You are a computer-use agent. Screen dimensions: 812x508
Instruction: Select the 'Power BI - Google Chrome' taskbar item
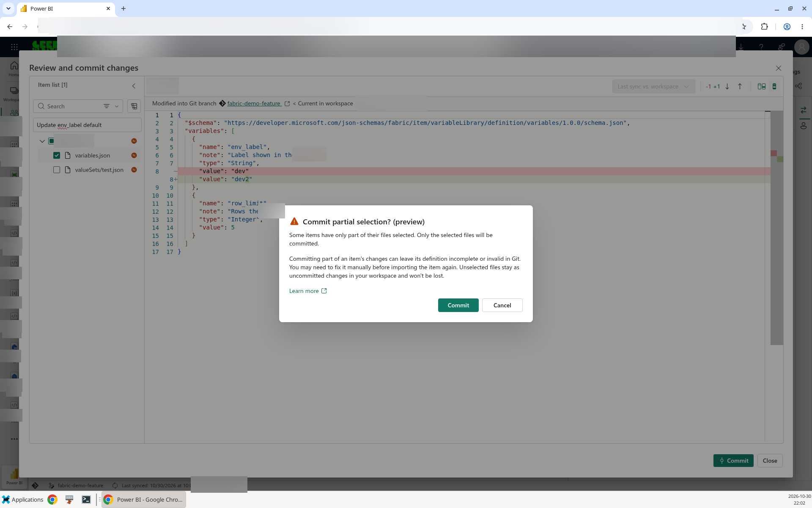[x=144, y=500]
